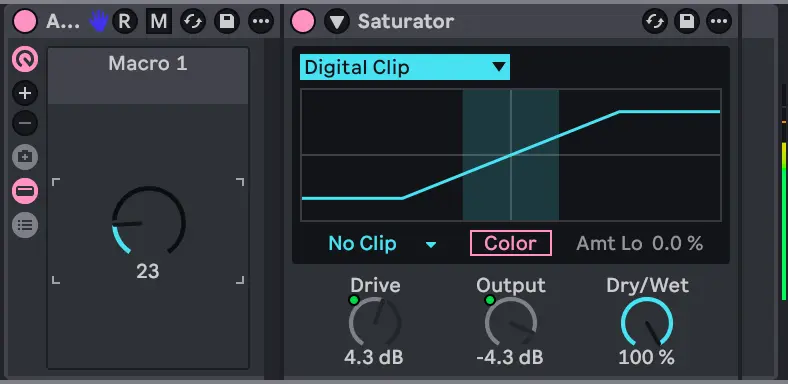The height and width of the screenshot is (384, 788).
Task: Click Saturator's hot-swap preset icon
Action: click(655, 22)
